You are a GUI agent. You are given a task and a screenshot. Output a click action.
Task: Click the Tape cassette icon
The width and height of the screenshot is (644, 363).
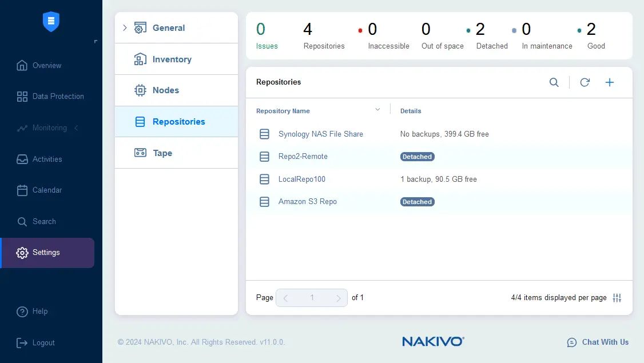(x=140, y=153)
